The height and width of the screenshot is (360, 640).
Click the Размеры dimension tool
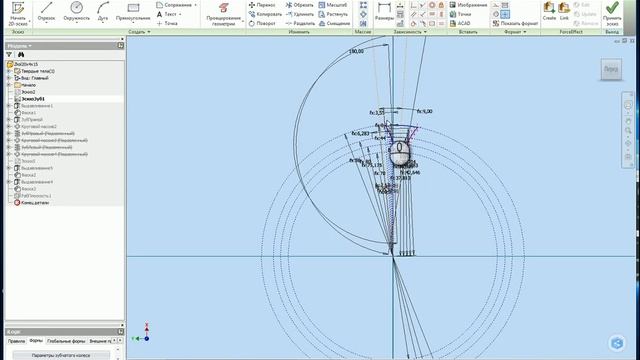coord(384,11)
